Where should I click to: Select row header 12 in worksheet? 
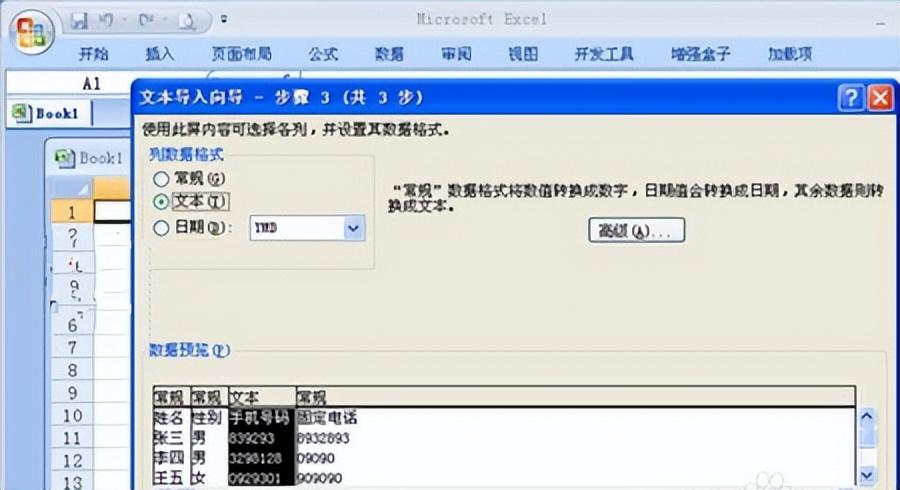click(72, 461)
